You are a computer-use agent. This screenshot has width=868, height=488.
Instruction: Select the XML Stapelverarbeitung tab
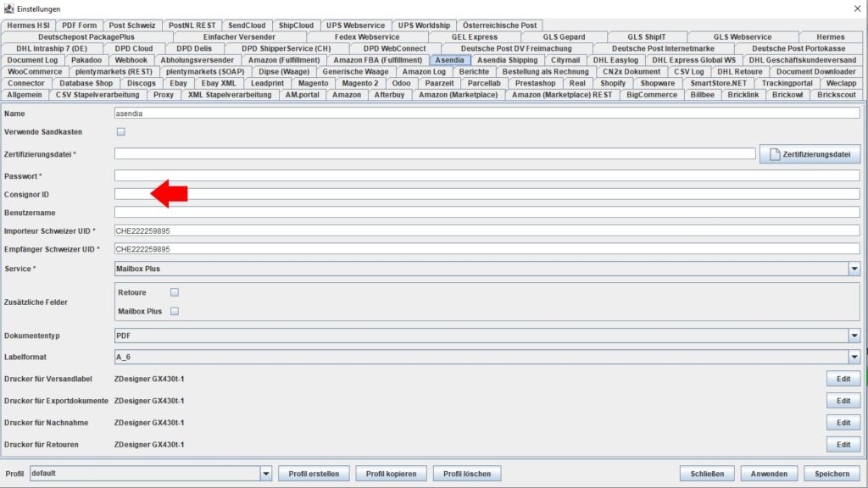pos(230,95)
